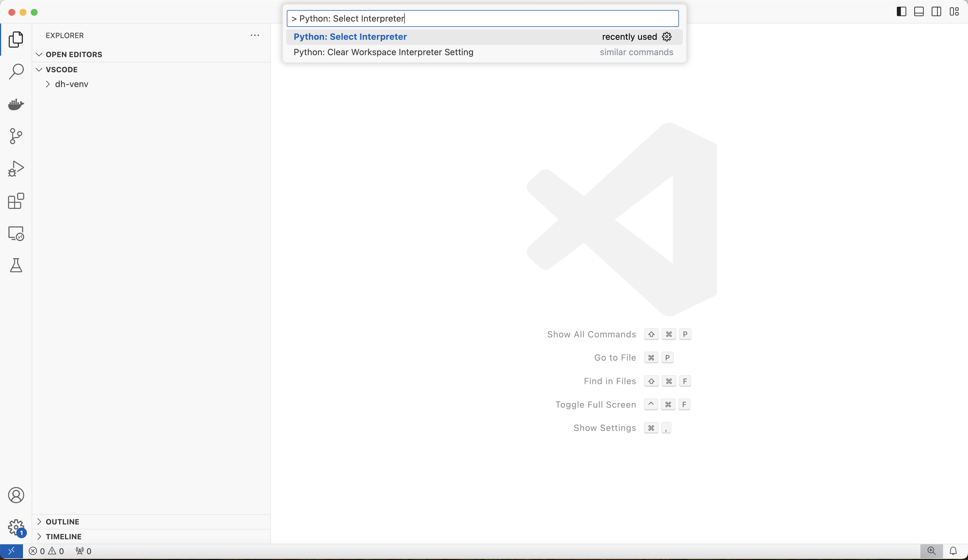Click errors and warnings count in status bar

coord(46,551)
